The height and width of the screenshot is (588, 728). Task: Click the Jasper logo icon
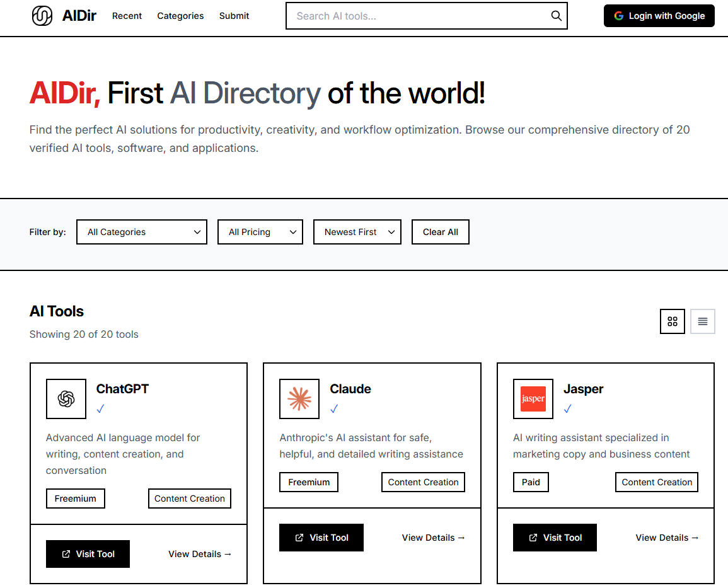[533, 399]
